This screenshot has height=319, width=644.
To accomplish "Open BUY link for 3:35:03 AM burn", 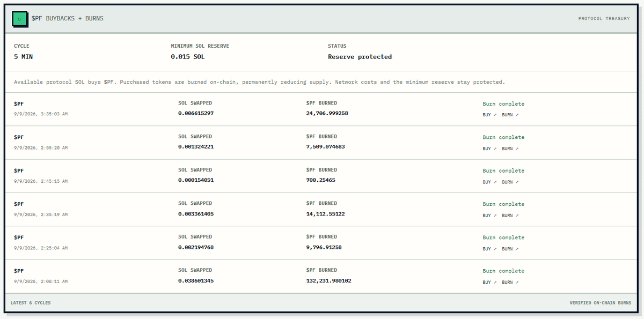I will pyautogui.click(x=489, y=115).
